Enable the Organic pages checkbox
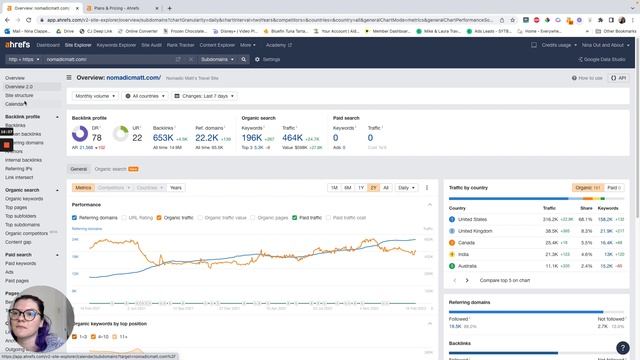 (x=253, y=218)
